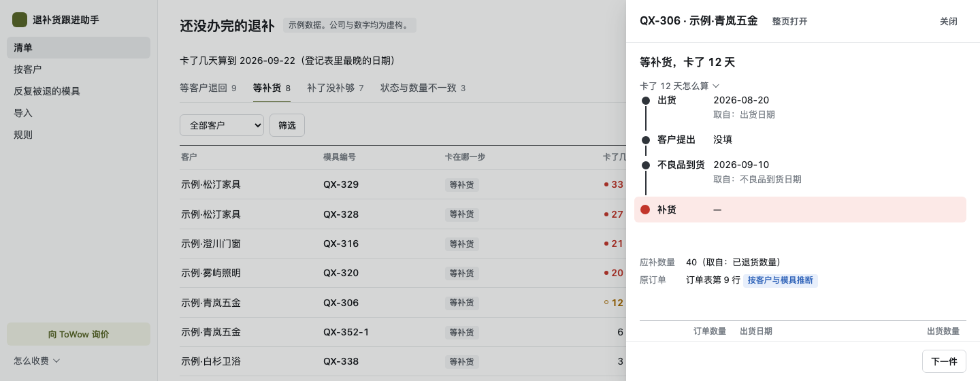Image resolution: width=980 pixels, height=381 pixels.
Task: Open the 按客户 sidebar item
Action: 78,69
